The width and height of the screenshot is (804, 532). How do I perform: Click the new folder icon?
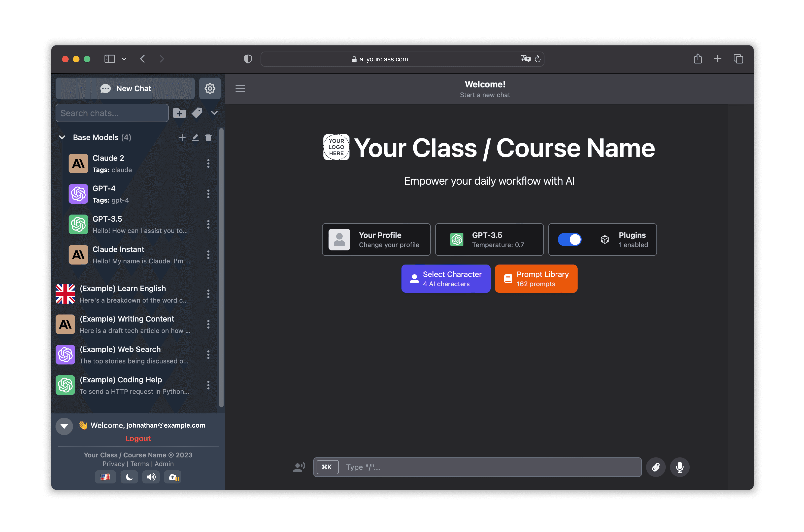[x=179, y=113]
